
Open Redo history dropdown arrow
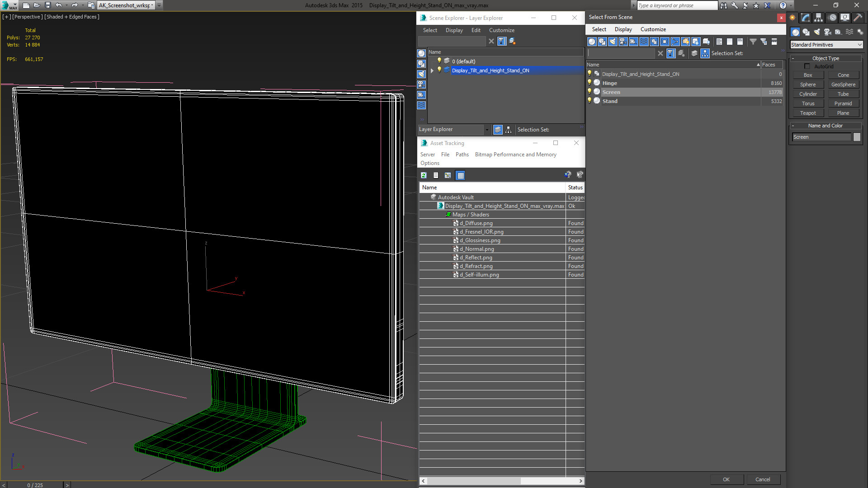[x=82, y=5]
